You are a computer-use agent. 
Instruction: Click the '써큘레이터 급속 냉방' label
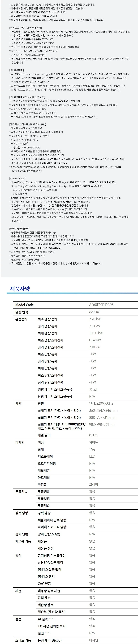[52, 520]
